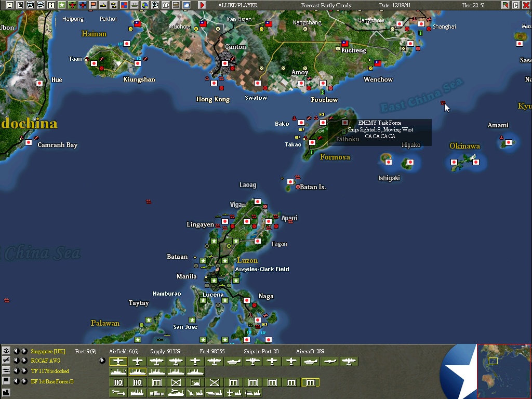Go to next base after Singapore [UK]
The height and width of the screenshot is (399, 532).
pos(24,351)
